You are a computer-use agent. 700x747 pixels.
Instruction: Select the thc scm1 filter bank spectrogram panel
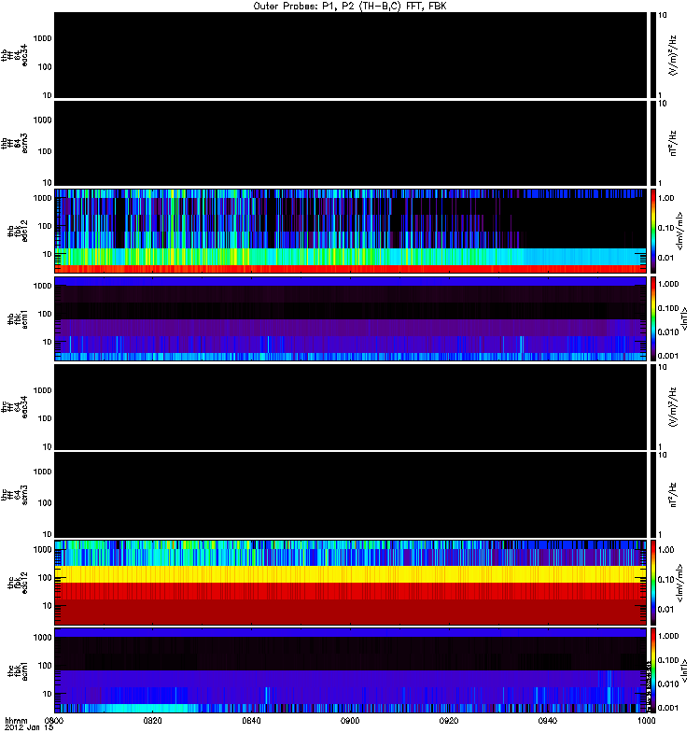click(350, 670)
